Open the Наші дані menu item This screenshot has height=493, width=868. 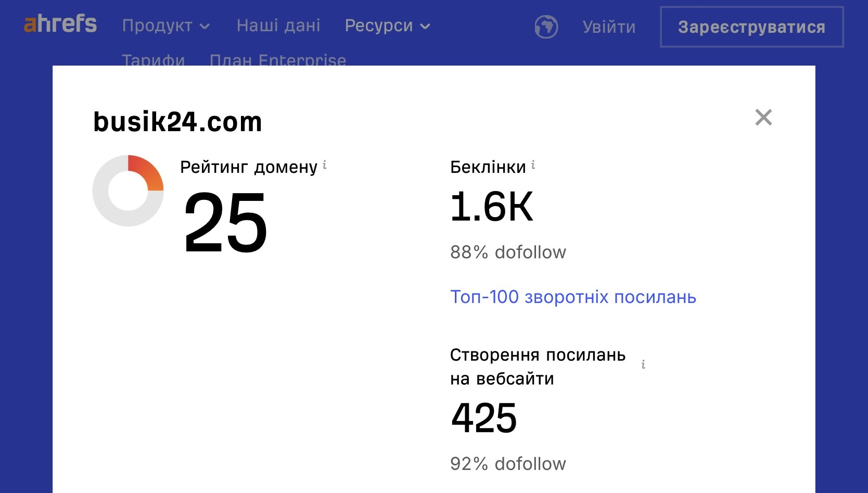pos(278,26)
